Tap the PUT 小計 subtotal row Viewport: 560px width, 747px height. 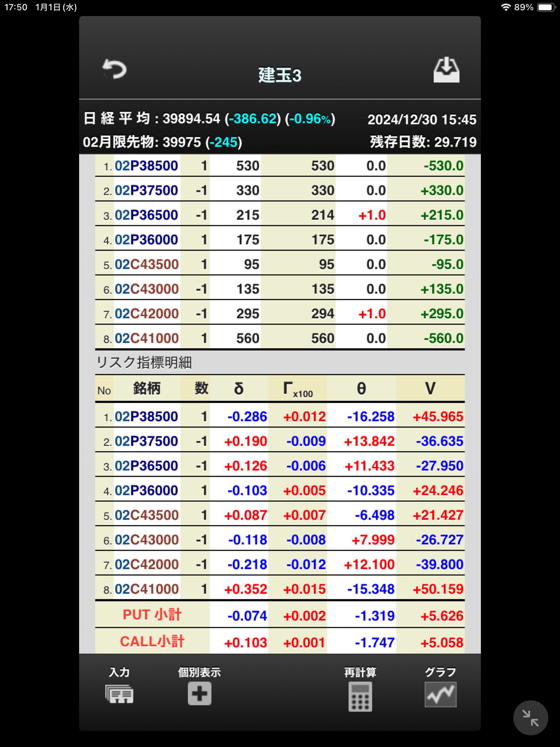[152, 615]
